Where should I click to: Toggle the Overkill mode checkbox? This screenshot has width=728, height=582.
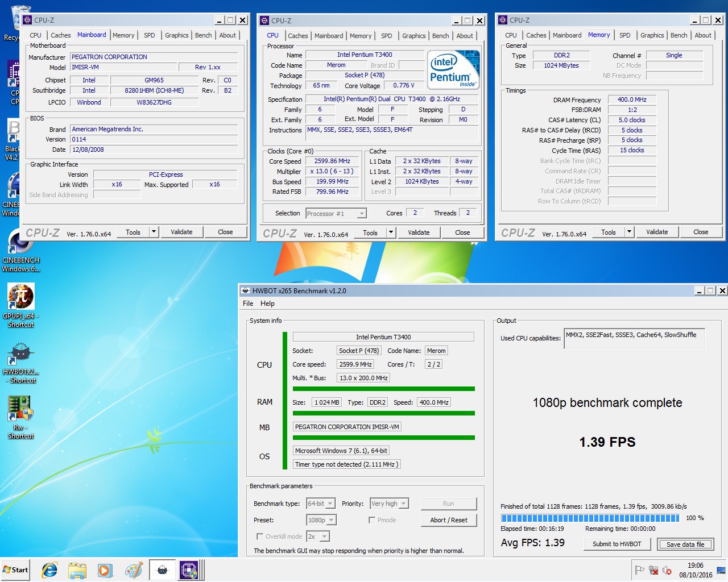click(260, 536)
